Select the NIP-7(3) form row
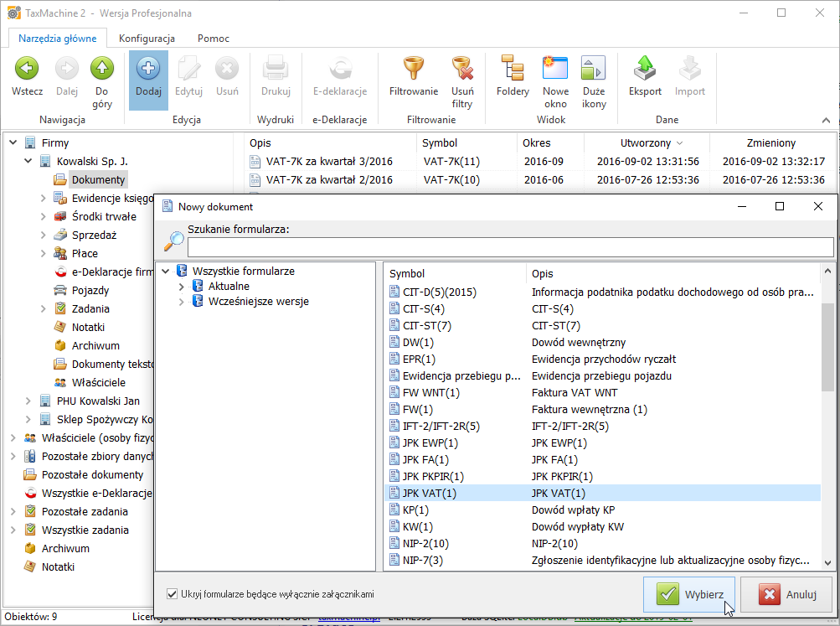Viewport: 840px width, 626px height. click(x=602, y=560)
